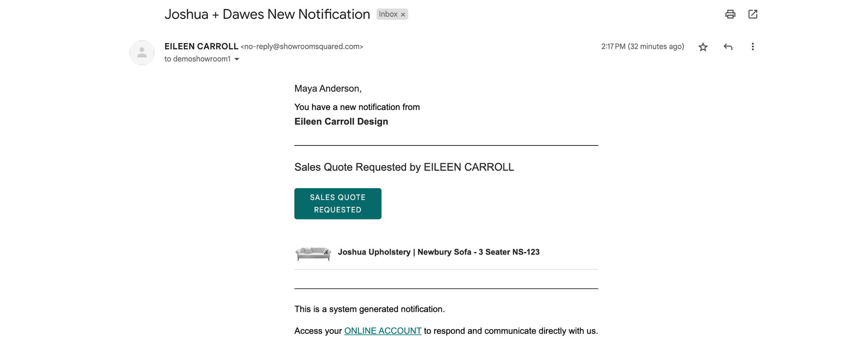Screen dimensions: 868x353
Task: Click the sender name EILEEN CARROLL in header
Action: tap(201, 47)
